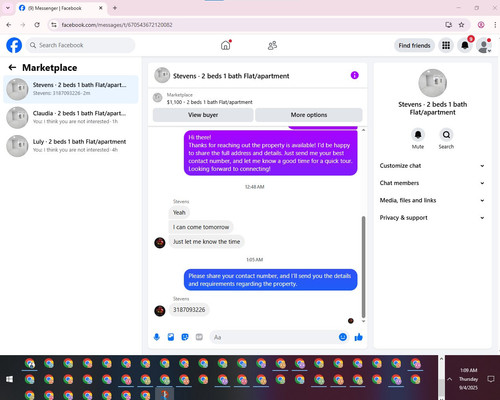
Task: Open the Chrome profile icon in toolbar
Action: click(x=481, y=25)
